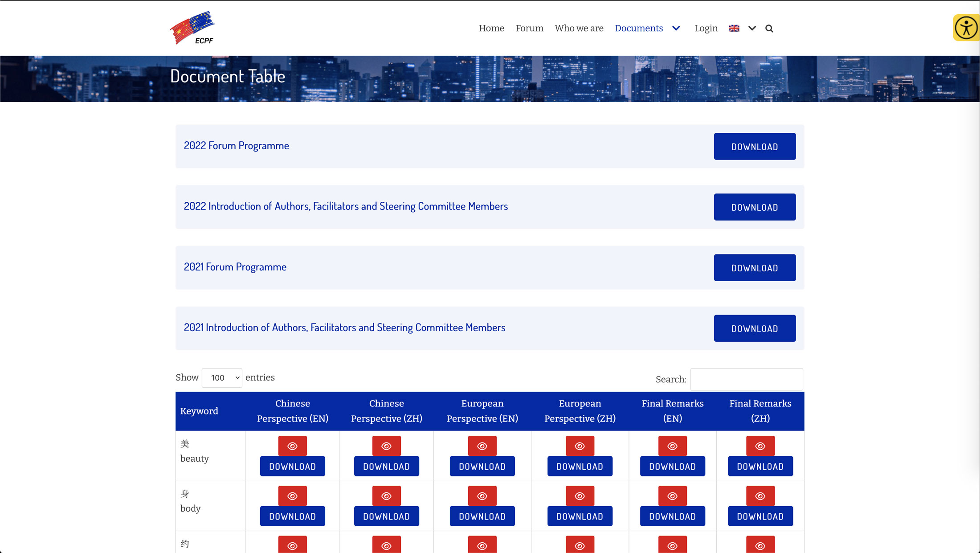Image resolution: width=980 pixels, height=553 pixels.
Task: Open the site search magnifier icon
Action: pyautogui.click(x=769, y=29)
